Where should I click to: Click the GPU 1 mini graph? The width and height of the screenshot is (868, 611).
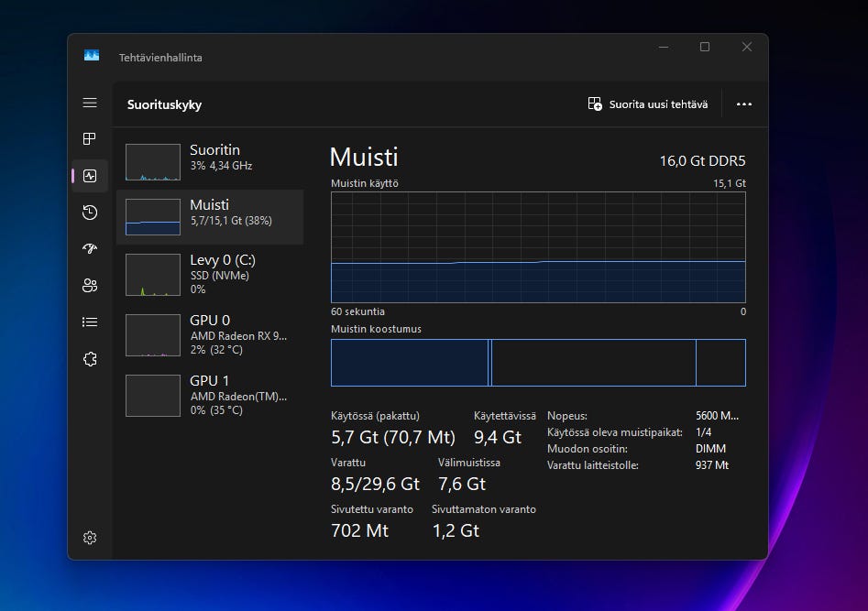coord(153,395)
